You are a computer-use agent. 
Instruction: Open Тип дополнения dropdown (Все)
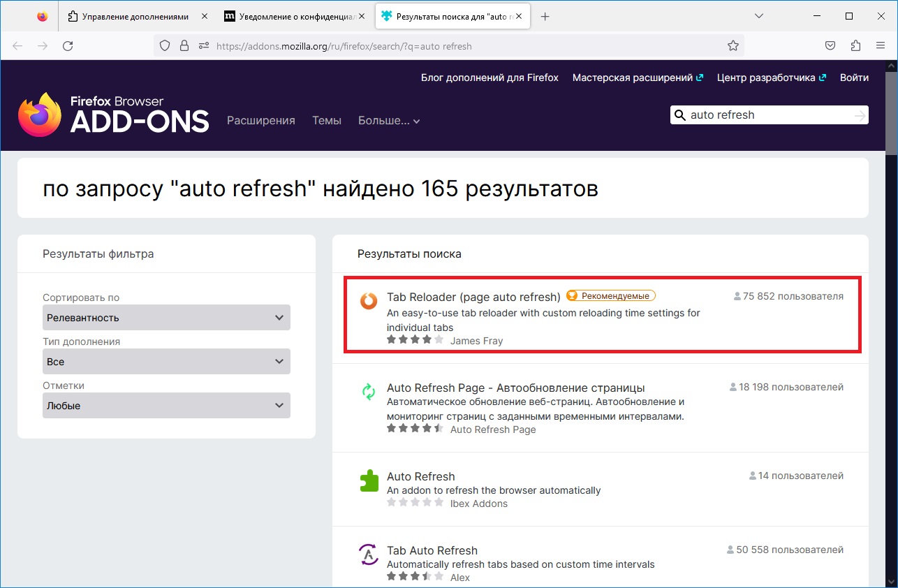pyautogui.click(x=166, y=362)
